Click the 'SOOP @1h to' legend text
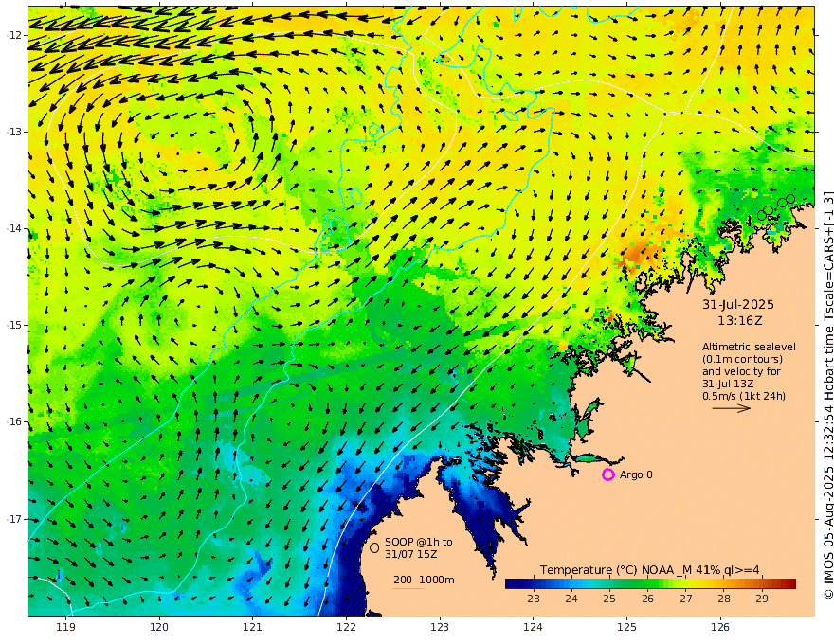Screen dimensions: 834x644 (419, 542)
